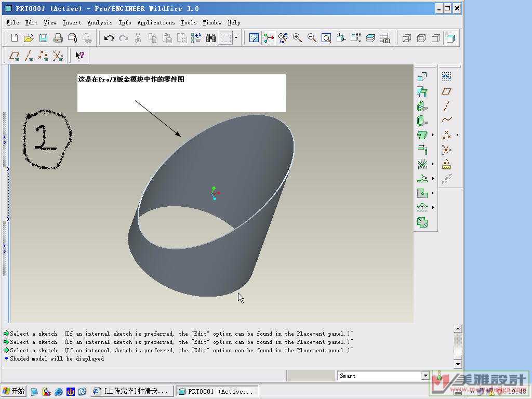This screenshot has height=399, width=532.
Task: Click the Context-Sensitive Help icon
Action: point(79,55)
